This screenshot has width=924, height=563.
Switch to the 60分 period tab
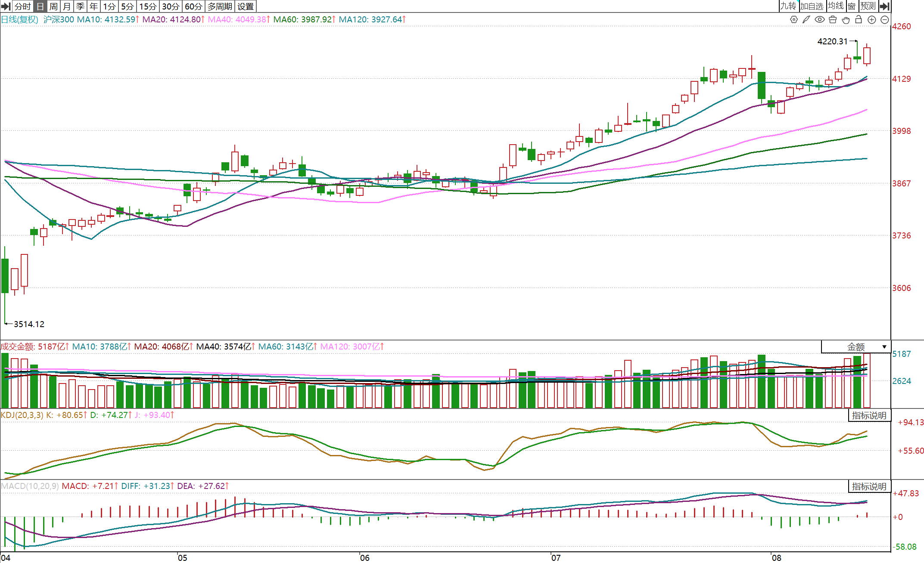(193, 6)
